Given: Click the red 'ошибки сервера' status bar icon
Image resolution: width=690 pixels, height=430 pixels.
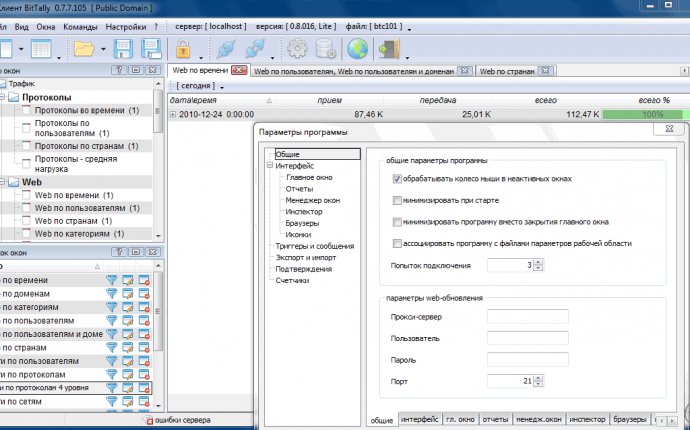Looking at the screenshot, I should click(x=149, y=420).
